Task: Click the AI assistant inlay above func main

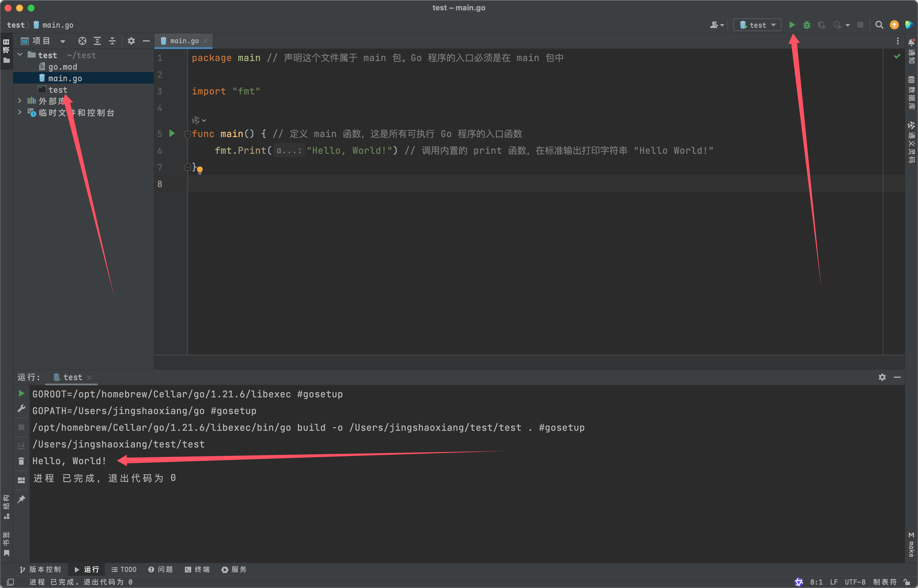Action: point(198,120)
